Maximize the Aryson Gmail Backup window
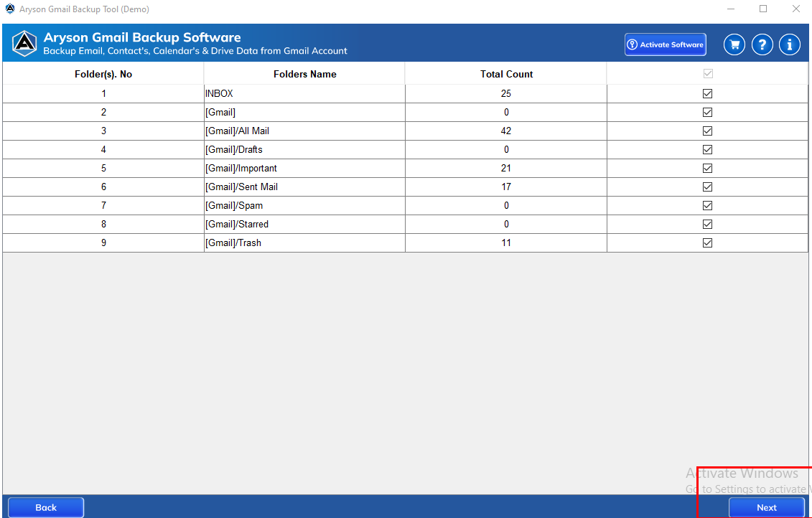This screenshot has height=518, width=812. point(762,9)
